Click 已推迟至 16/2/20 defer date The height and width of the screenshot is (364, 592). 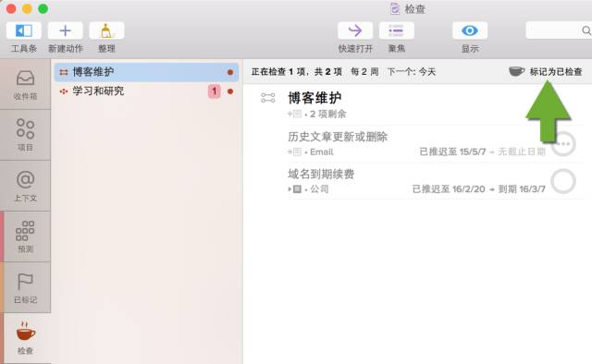(x=449, y=189)
